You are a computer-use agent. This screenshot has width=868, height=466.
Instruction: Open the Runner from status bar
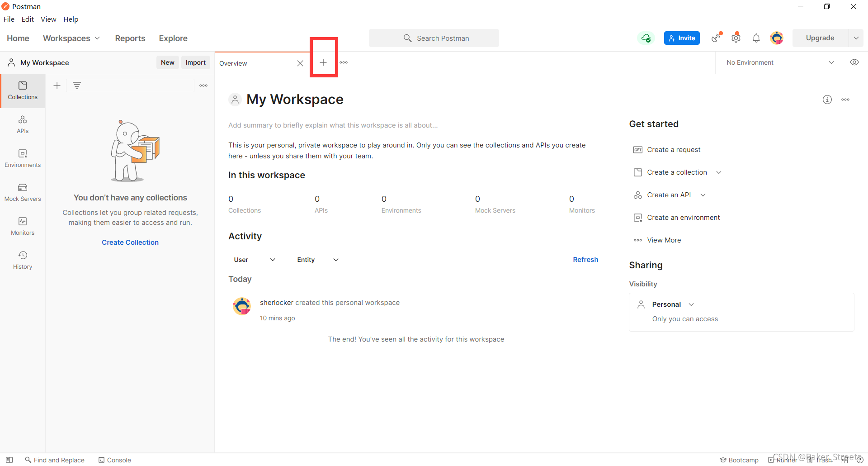coord(783,460)
